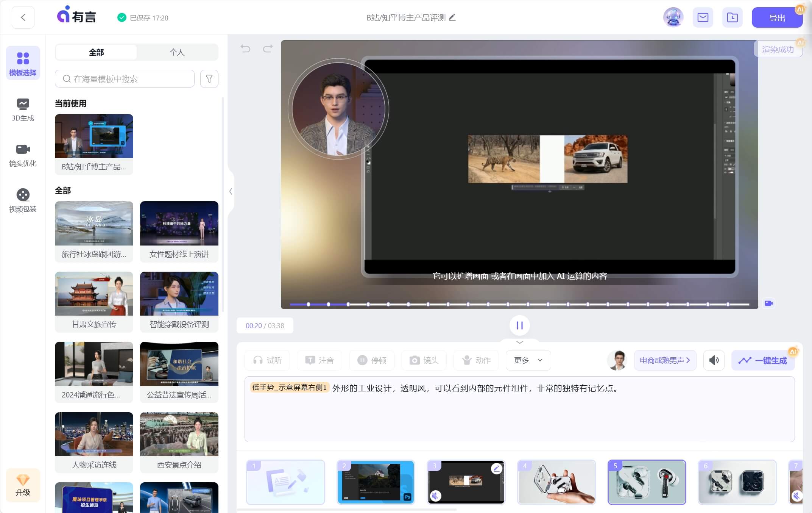812x513 pixels.
Task: Open the 3D生成 sidebar panel
Action: pos(23,109)
